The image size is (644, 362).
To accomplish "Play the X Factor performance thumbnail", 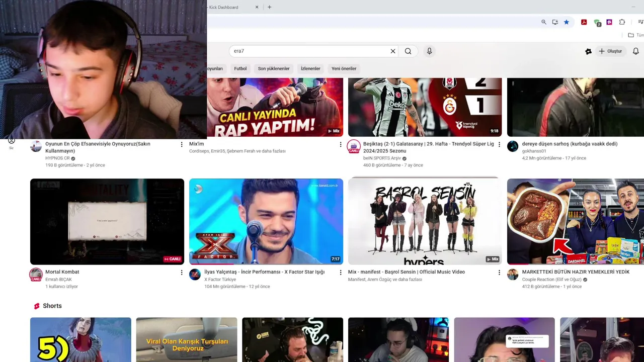I will (x=266, y=222).
